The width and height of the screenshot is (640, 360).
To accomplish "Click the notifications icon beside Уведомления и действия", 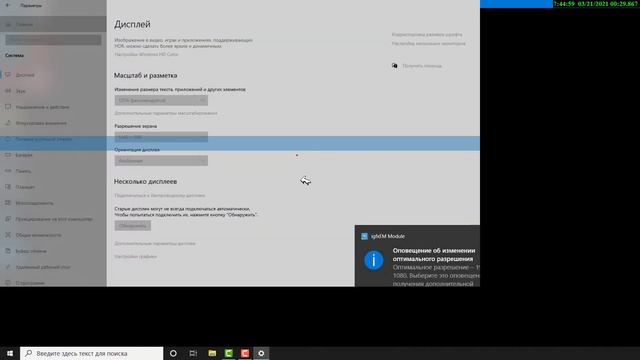I will pyautogui.click(x=8, y=107).
